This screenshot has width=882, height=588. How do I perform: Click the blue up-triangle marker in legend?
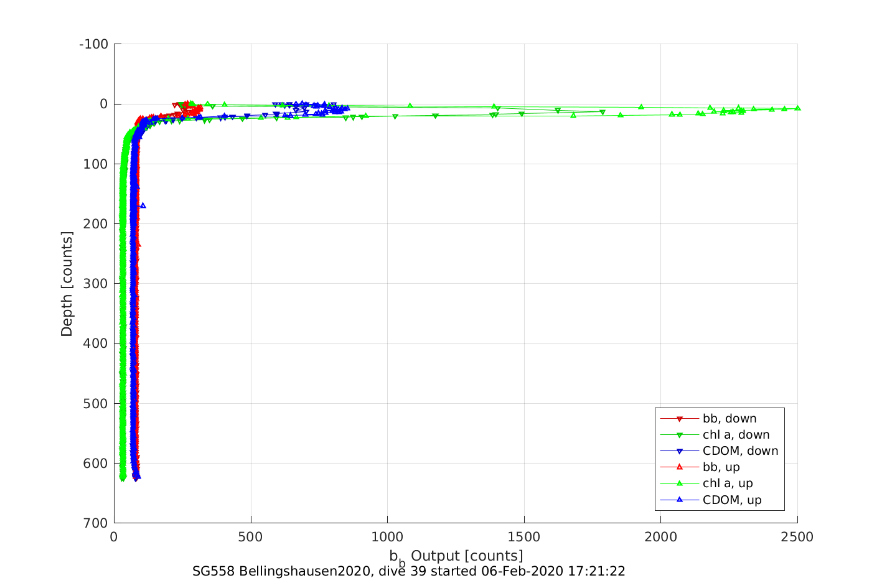pos(680,499)
